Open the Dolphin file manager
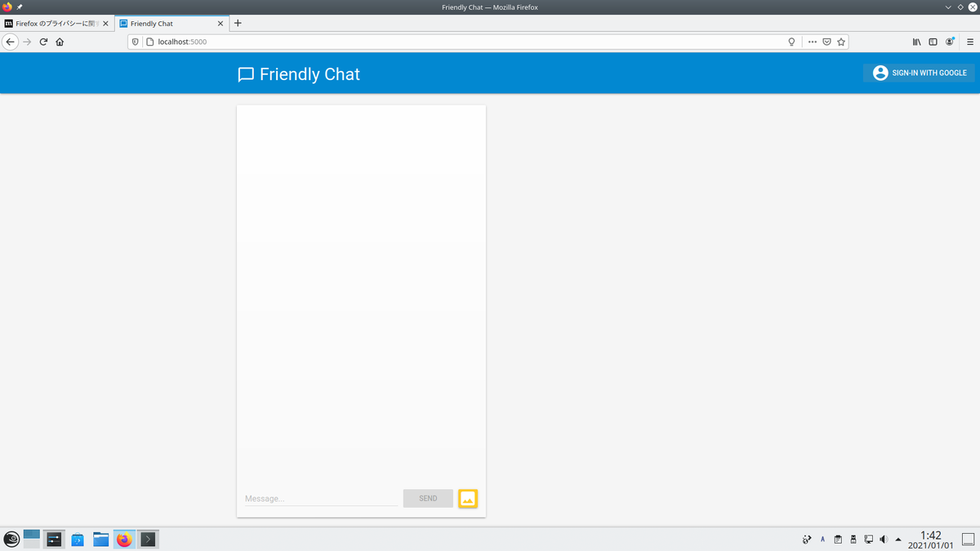This screenshot has height=551, width=980. pyautogui.click(x=101, y=539)
